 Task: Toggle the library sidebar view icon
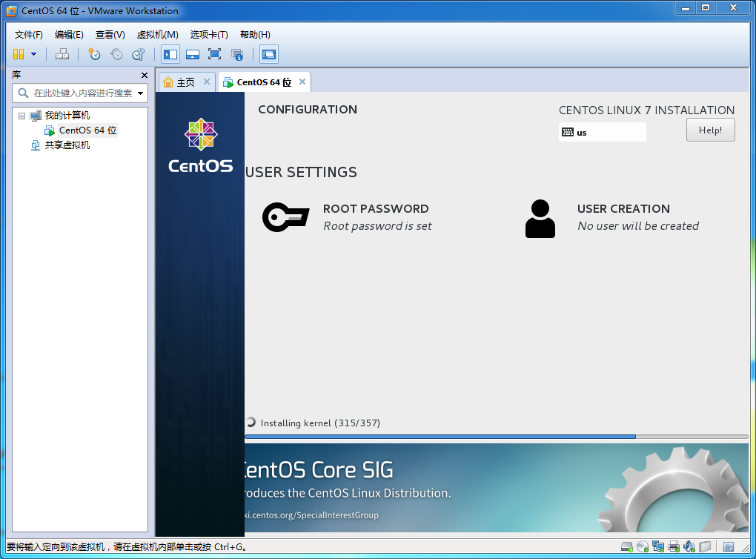pyautogui.click(x=170, y=54)
